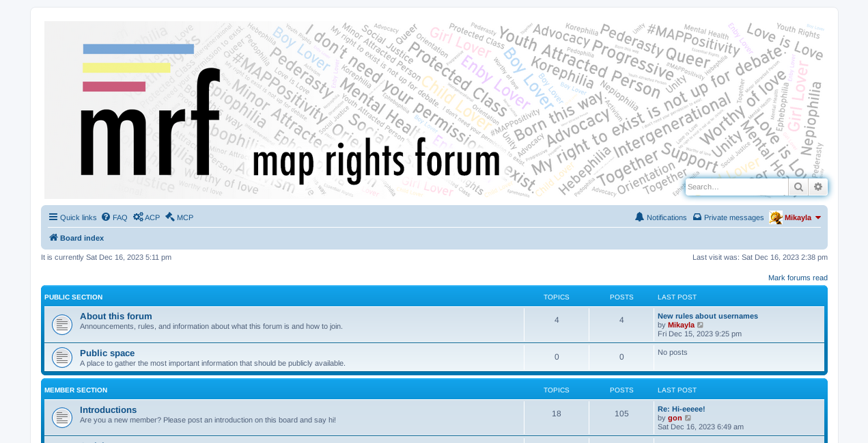Expand the Quick links menu
Image resolution: width=868 pixels, height=443 pixels.
72,217
